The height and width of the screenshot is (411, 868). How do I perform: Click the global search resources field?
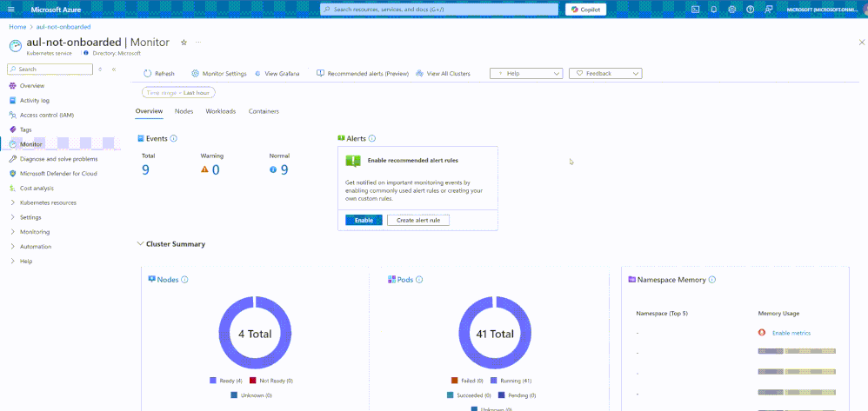(x=439, y=10)
